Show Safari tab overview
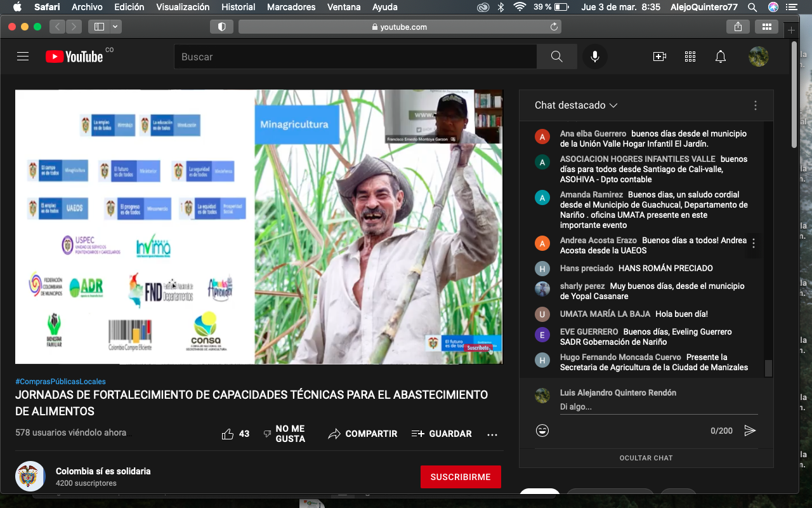 coord(766,27)
